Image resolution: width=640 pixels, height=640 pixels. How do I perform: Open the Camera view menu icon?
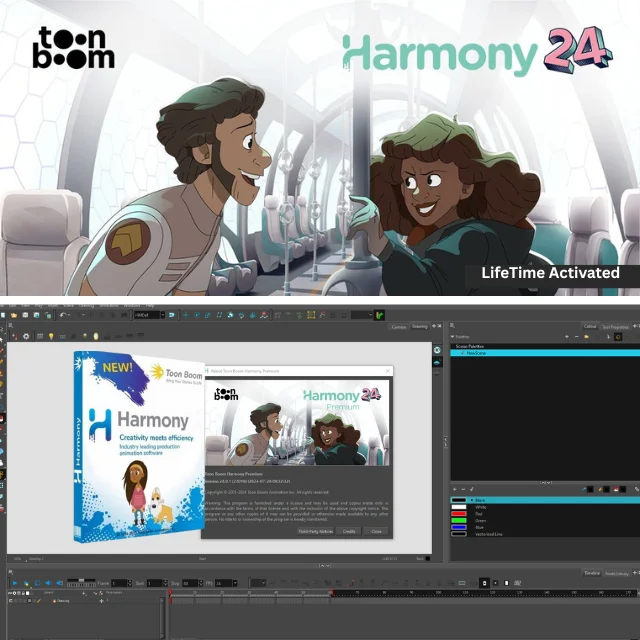pyautogui.click(x=11, y=326)
